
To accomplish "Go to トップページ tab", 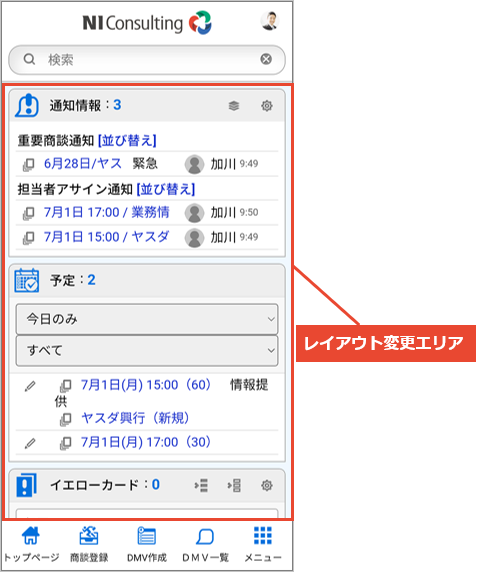I will coord(31,544).
